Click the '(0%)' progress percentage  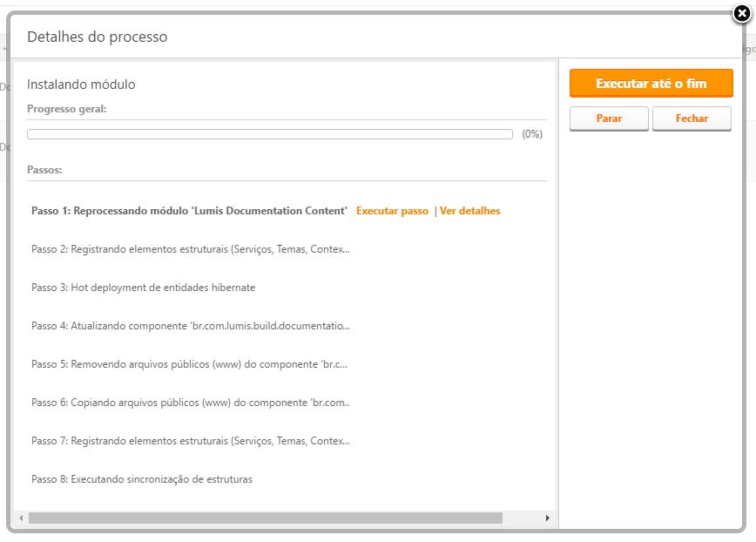532,134
